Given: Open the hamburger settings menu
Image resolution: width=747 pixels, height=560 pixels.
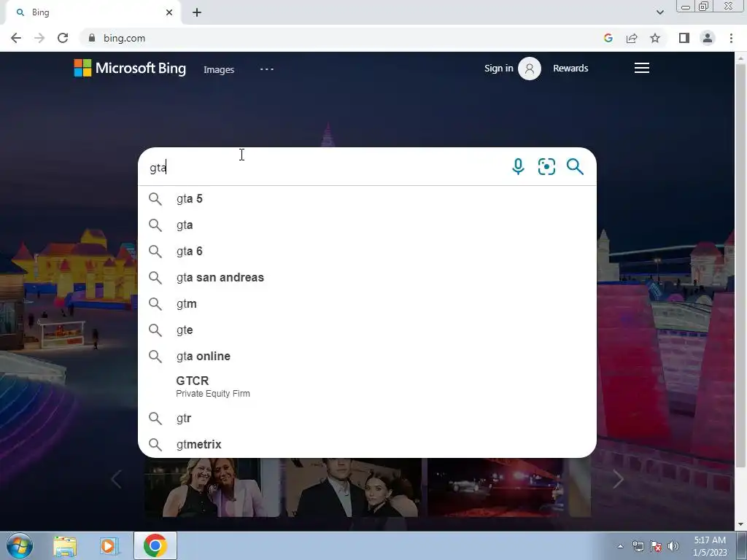Looking at the screenshot, I should [x=642, y=68].
